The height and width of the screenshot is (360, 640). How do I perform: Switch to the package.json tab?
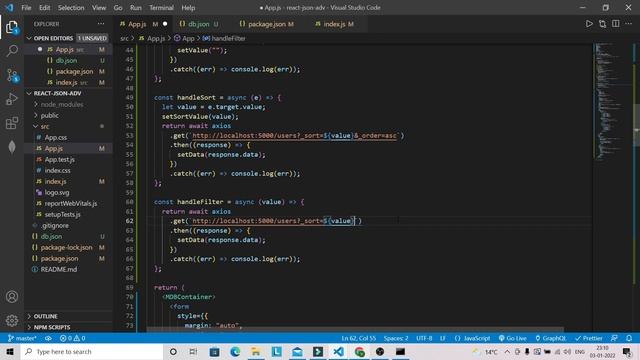point(267,24)
